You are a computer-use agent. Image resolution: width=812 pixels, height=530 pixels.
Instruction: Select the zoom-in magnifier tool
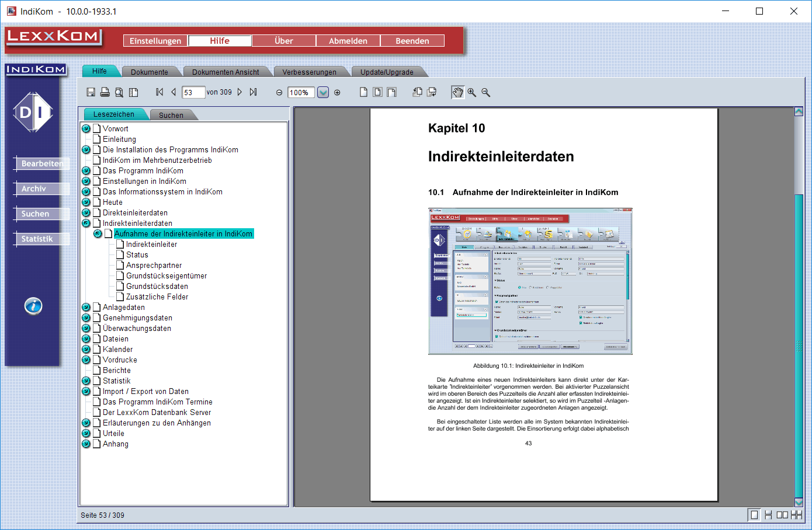(471, 92)
